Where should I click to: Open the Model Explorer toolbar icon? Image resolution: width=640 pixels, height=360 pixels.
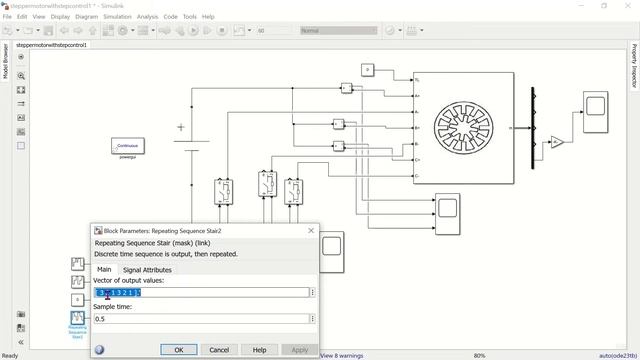click(143, 31)
